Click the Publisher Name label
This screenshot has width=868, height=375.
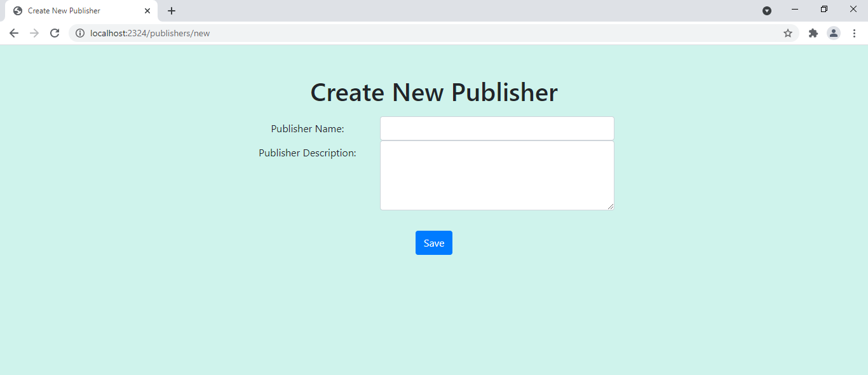(x=308, y=128)
